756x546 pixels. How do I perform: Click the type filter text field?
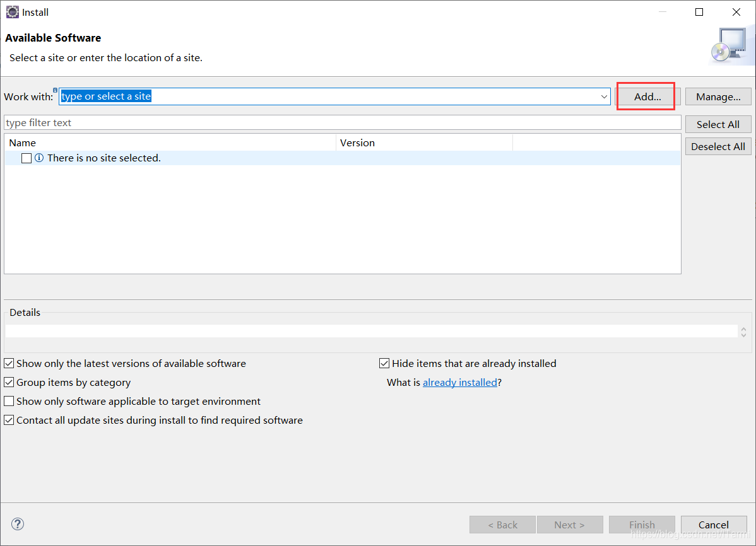342,122
